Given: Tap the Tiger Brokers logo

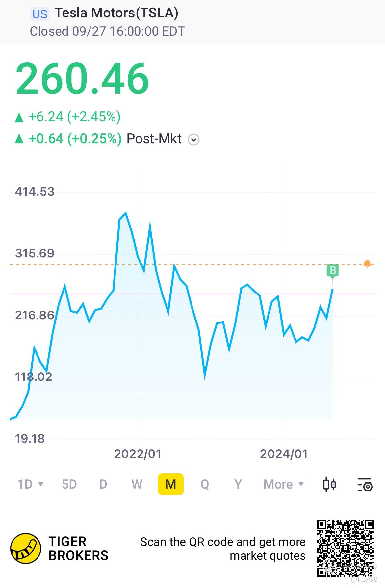Looking at the screenshot, I should click(26, 548).
